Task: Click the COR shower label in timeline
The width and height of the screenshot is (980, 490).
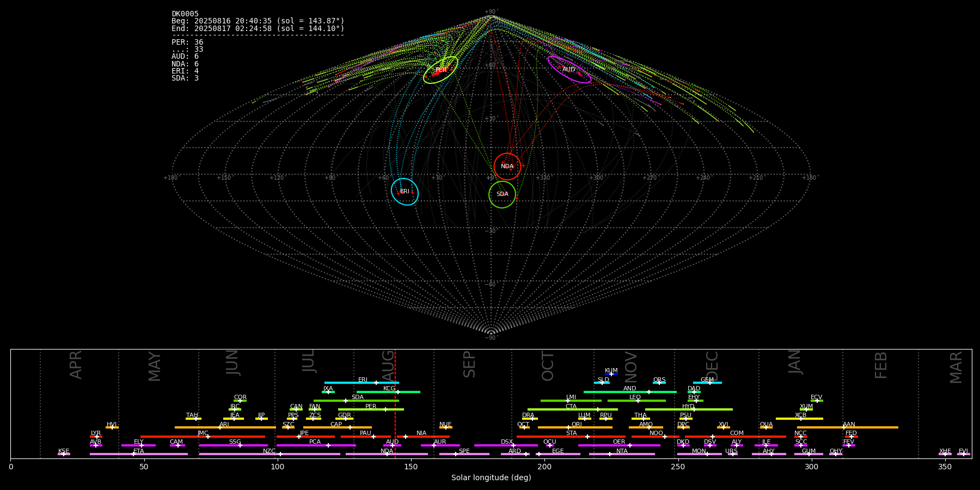Action: point(240,397)
